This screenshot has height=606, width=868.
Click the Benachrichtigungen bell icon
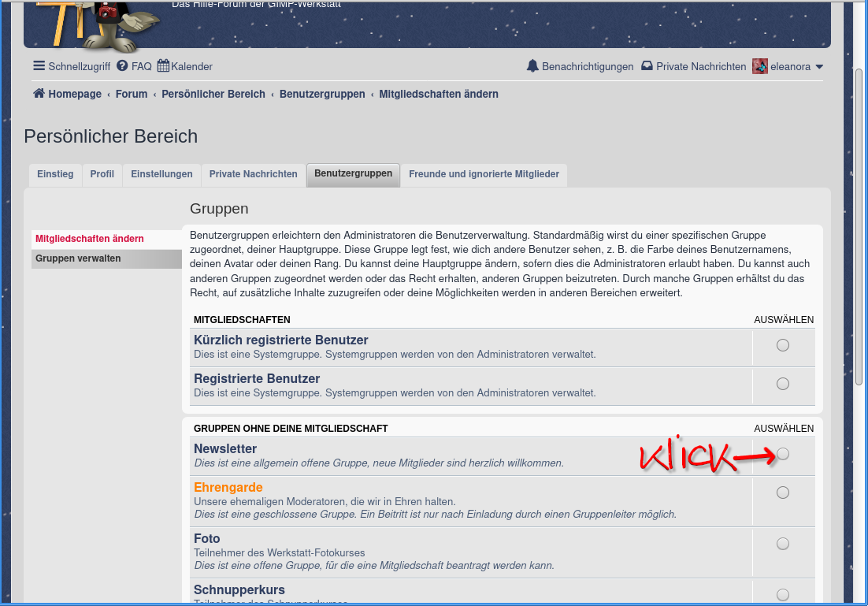[532, 66]
